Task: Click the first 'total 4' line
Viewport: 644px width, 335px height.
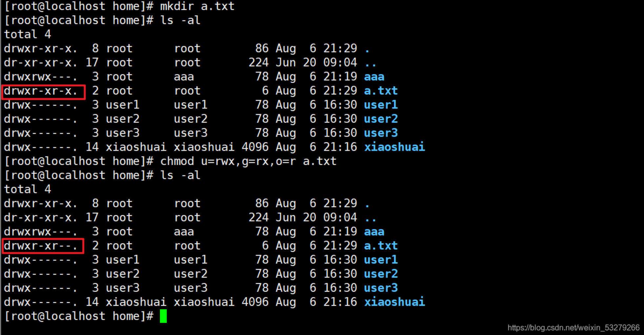Action: click(28, 34)
